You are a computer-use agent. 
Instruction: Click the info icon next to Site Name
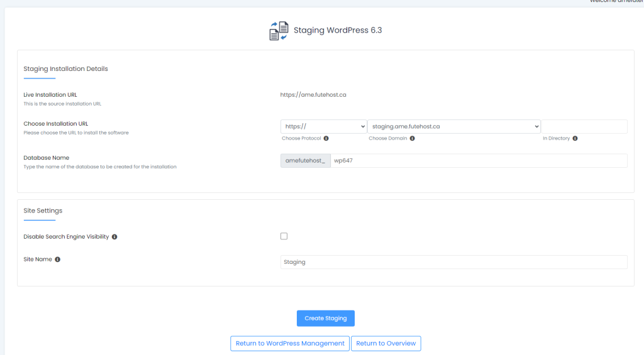click(58, 259)
